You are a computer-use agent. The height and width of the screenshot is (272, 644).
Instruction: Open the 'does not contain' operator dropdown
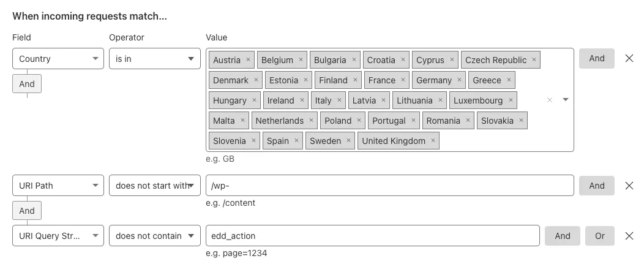pyautogui.click(x=155, y=236)
